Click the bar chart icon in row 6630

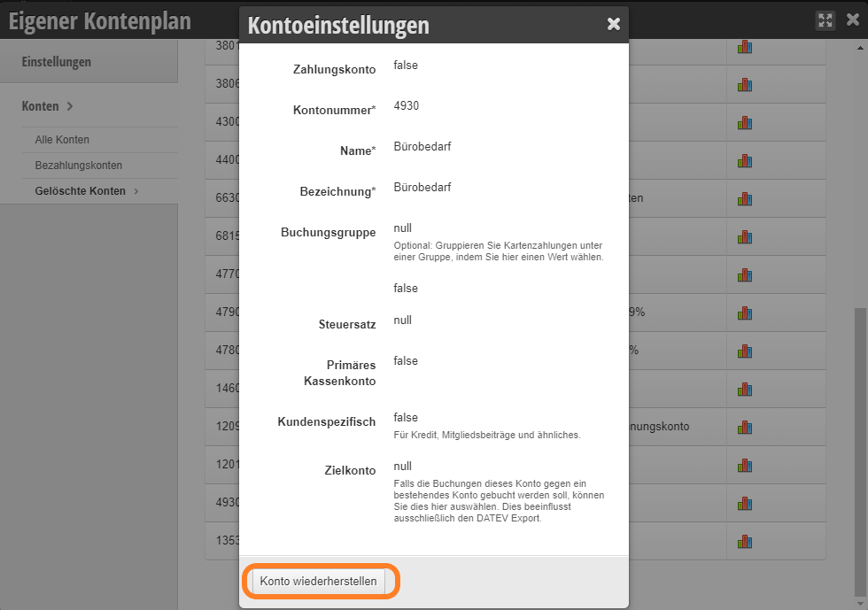pos(745,198)
